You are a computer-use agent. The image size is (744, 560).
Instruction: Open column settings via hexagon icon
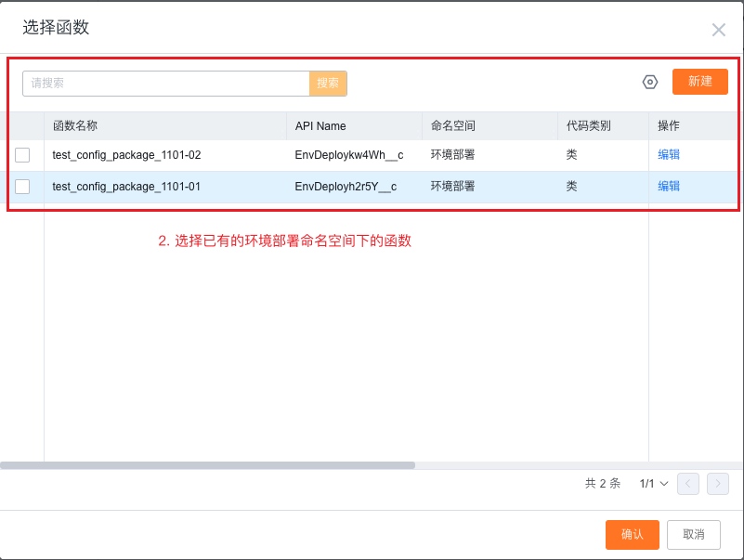650,82
